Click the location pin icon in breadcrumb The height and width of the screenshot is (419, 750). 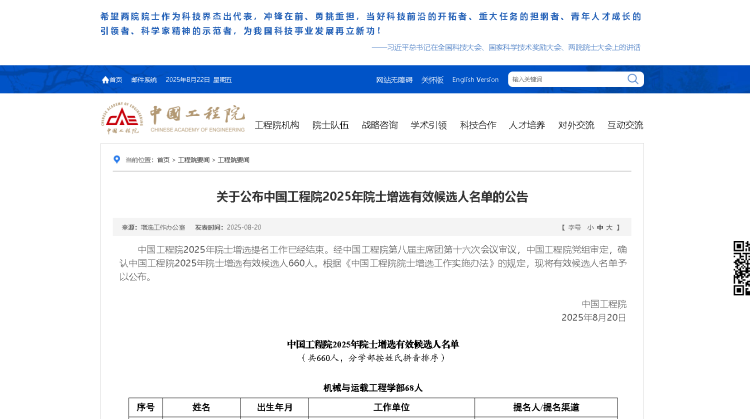click(x=117, y=160)
